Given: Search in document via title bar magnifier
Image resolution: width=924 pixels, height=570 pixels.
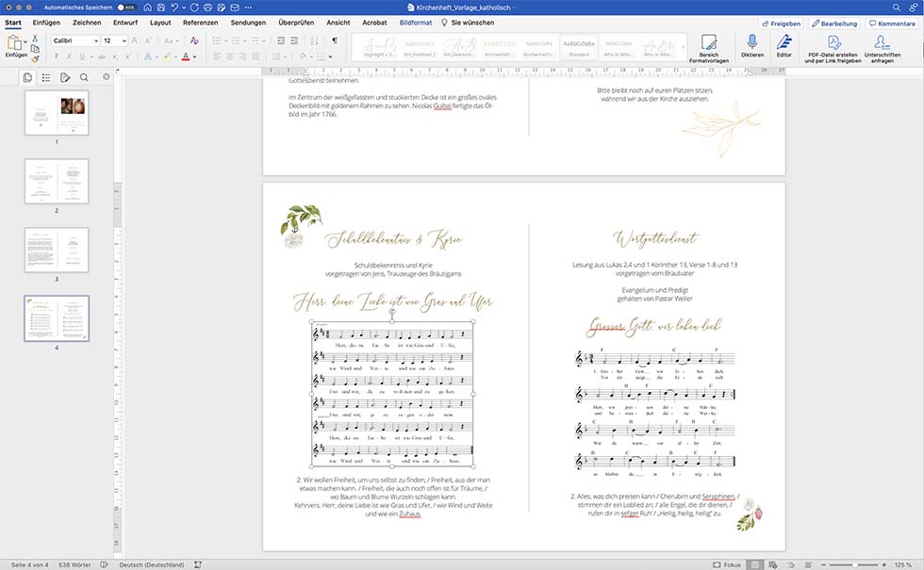Looking at the screenshot, I should (896, 8).
